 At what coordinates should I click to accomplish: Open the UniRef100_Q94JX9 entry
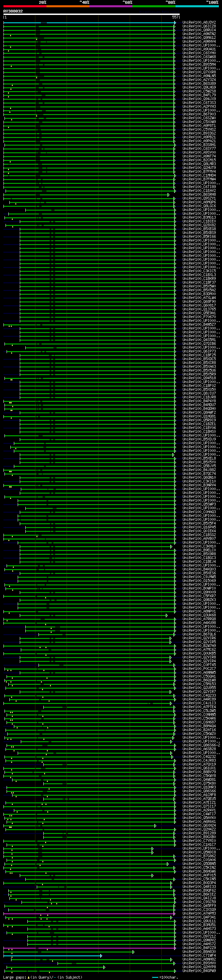coord(199,98)
